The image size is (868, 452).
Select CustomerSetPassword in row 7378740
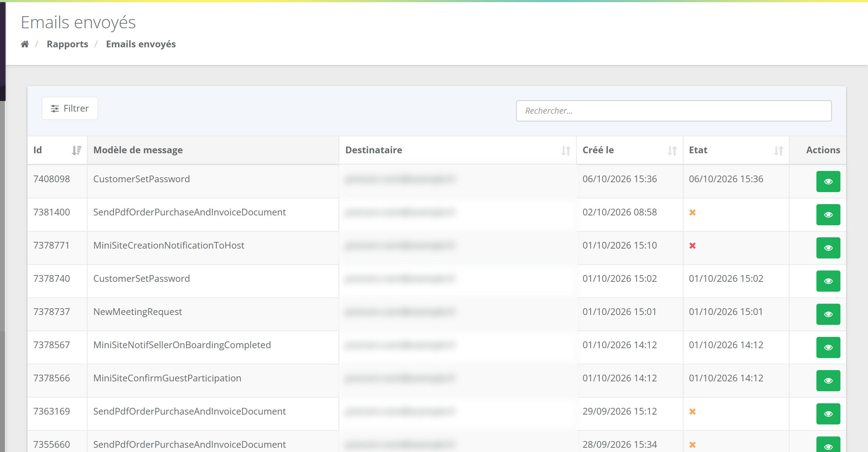141,279
